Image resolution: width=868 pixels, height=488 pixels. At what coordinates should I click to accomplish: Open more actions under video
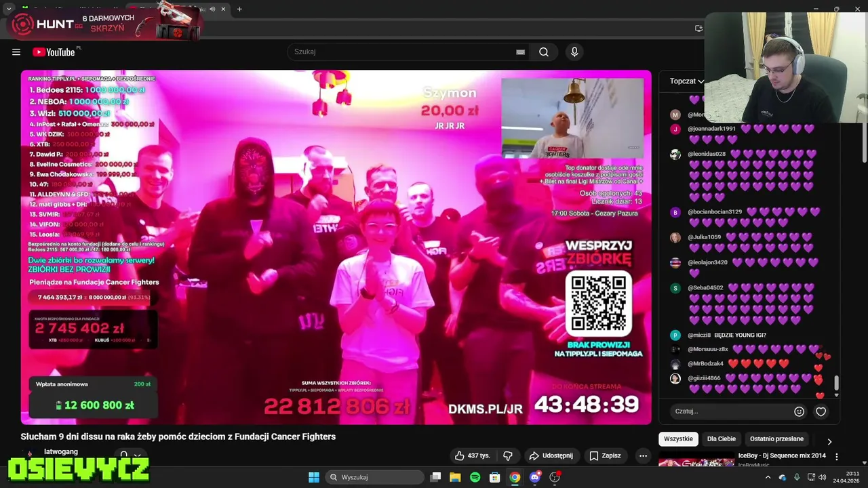pyautogui.click(x=643, y=455)
